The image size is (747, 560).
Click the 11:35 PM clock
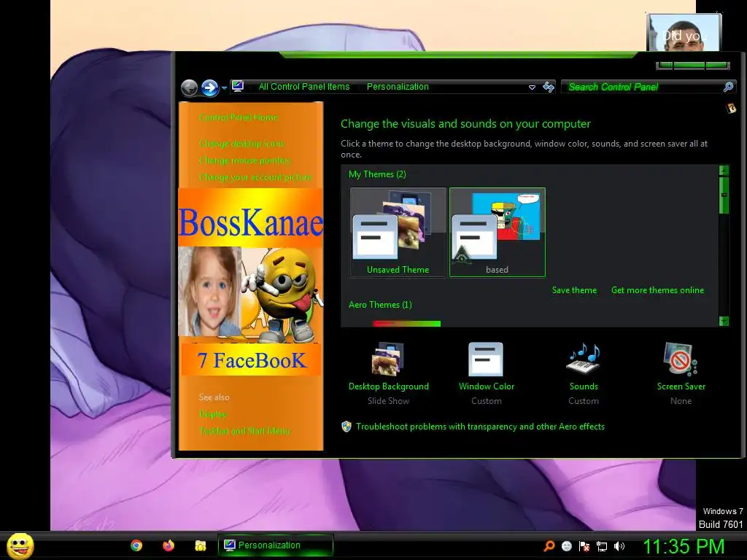click(x=684, y=546)
